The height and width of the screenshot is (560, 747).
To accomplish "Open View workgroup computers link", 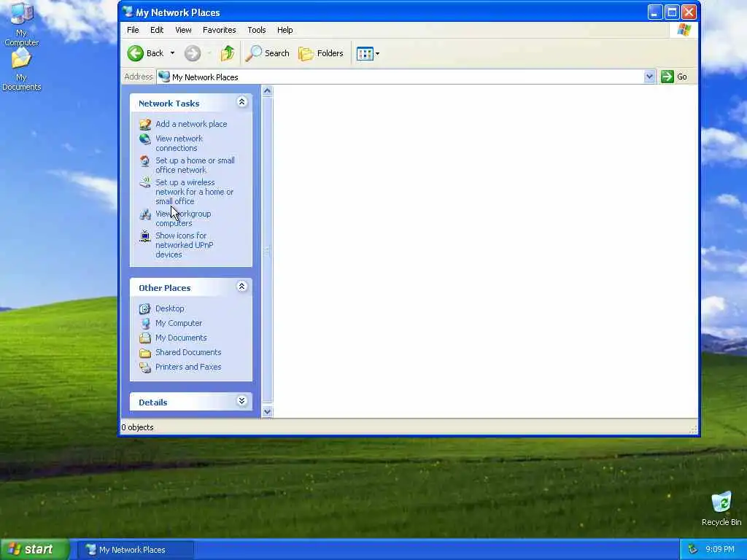I will click(x=183, y=218).
